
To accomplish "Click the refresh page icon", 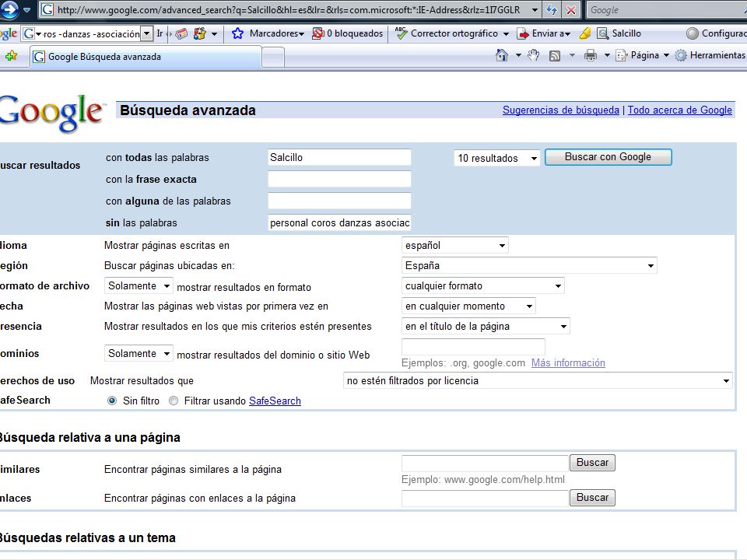I will (551, 9).
